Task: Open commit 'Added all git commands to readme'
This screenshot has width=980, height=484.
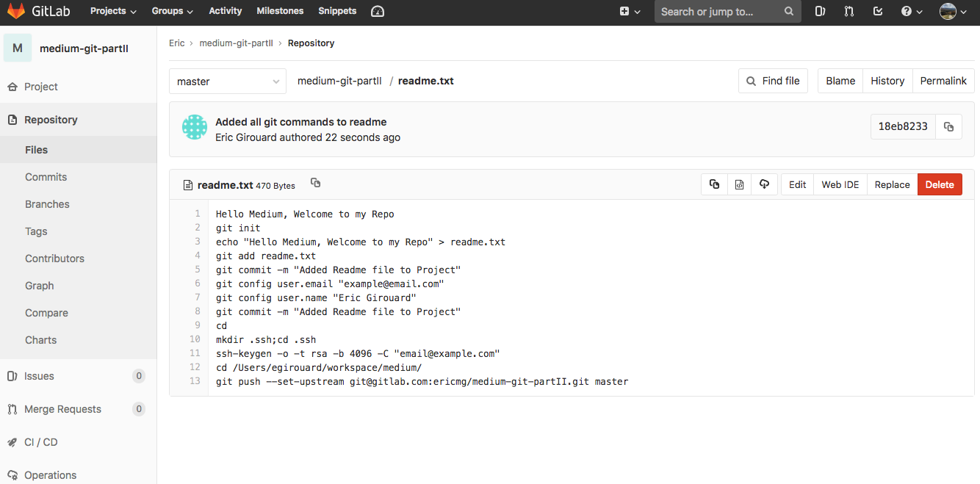Action: click(x=300, y=122)
